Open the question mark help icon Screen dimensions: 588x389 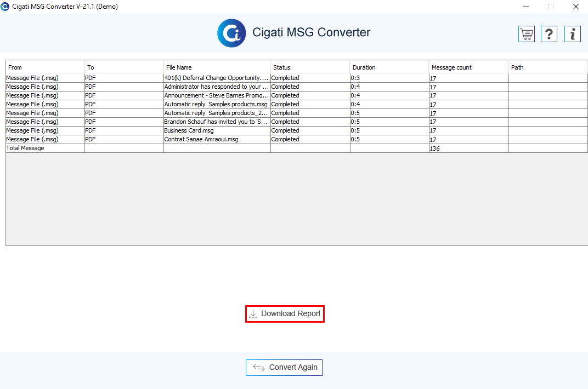(549, 34)
